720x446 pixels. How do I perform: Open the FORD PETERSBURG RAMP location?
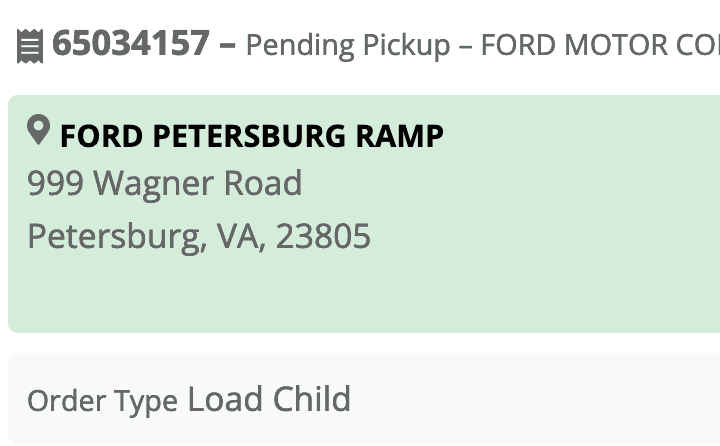251,135
